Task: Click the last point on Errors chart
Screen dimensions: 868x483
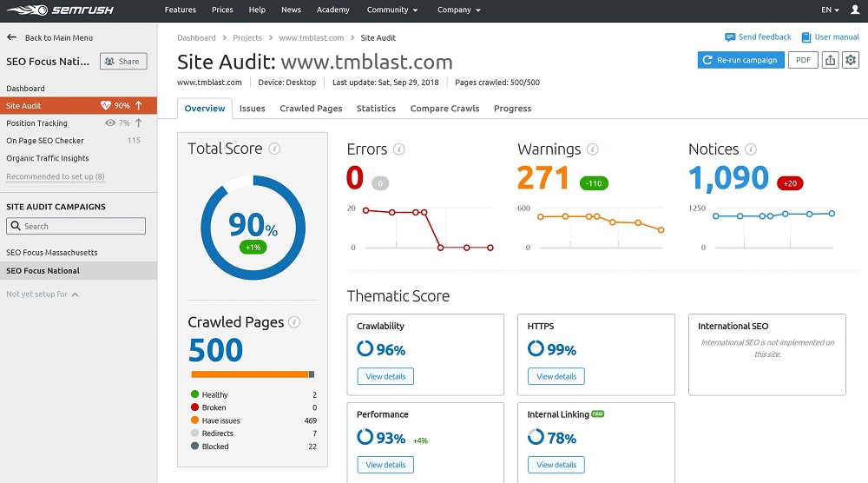Action: tap(490, 248)
